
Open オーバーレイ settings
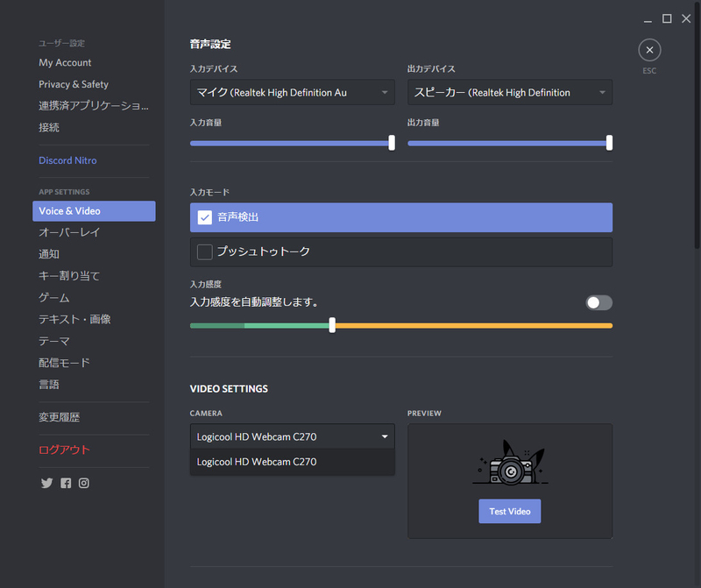69,232
